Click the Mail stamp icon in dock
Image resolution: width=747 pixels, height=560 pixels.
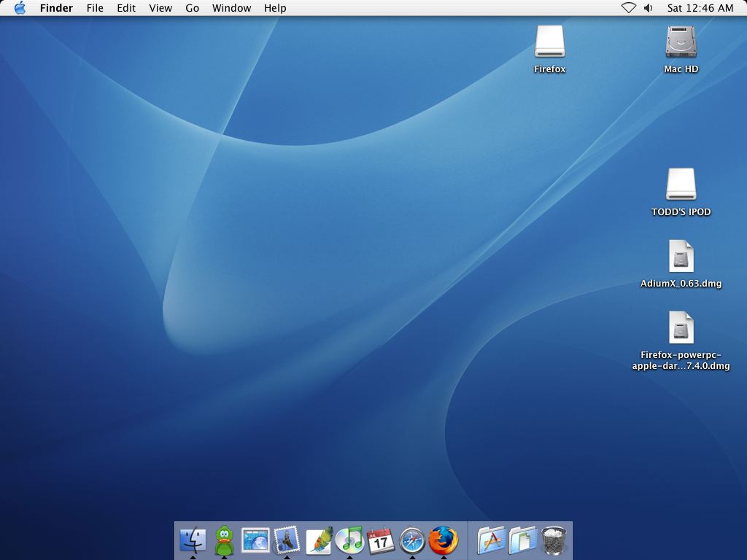pos(287,540)
